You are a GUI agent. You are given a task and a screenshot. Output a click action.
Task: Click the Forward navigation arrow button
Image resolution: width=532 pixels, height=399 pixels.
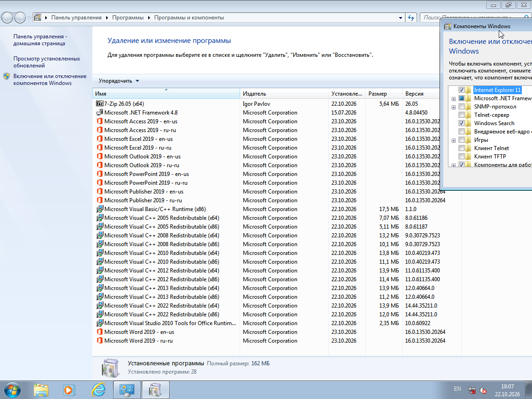pyautogui.click(x=20, y=18)
